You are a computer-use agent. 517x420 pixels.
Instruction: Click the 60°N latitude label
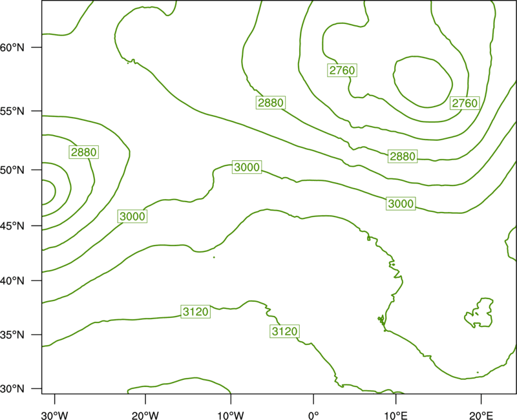pos(12,47)
